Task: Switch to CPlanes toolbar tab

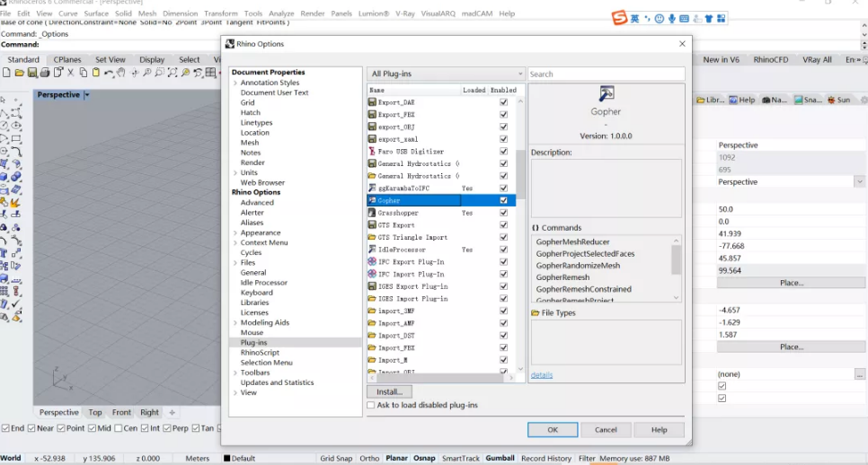Action: 67,59
